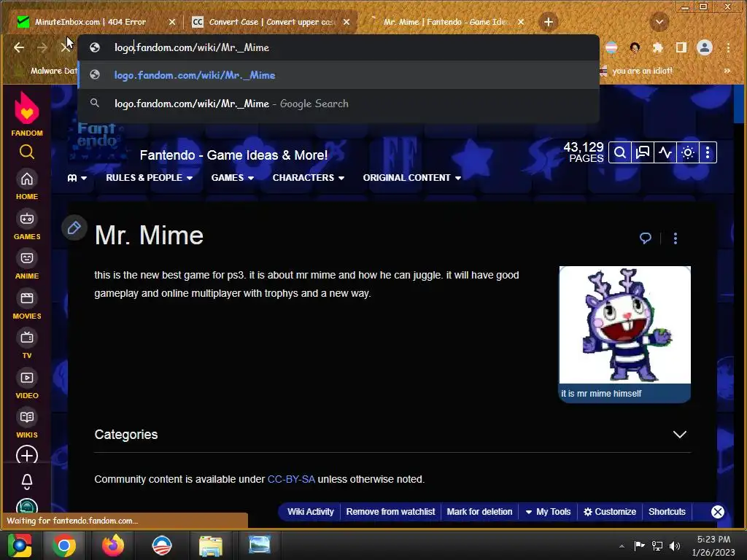Open the Malware Dat bookmark
Image resolution: width=747 pixels, height=560 pixels.
pos(47,71)
